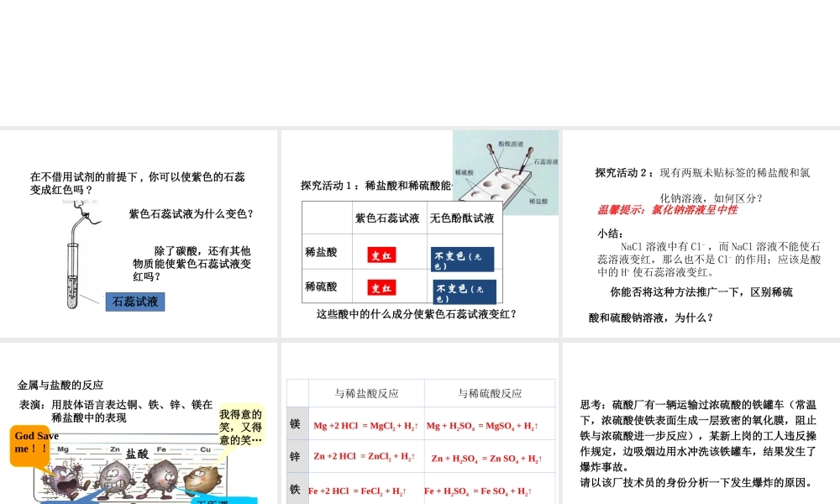Open the 思考 sulfuric acid tanker slide

(x=701, y=423)
